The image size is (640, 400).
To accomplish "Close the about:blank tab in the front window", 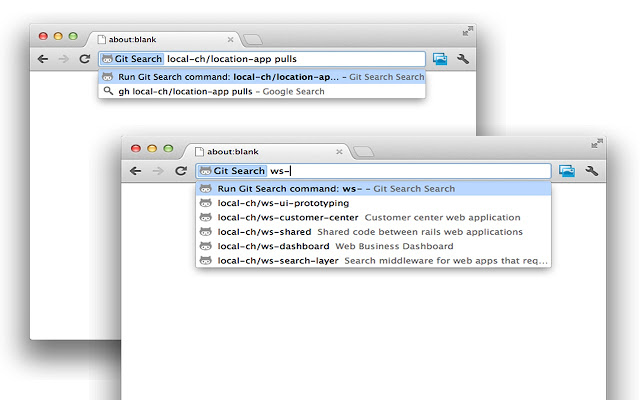I will [x=339, y=152].
